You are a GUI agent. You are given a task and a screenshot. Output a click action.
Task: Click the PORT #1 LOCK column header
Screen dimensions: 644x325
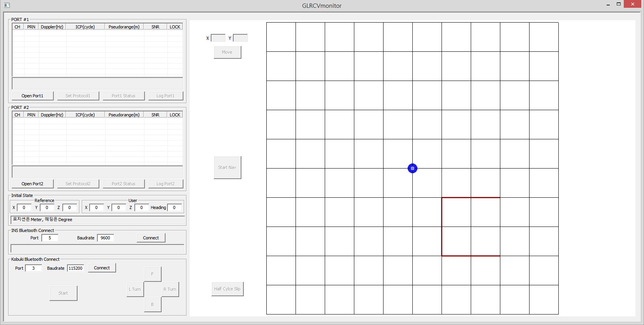tap(175, 27)
